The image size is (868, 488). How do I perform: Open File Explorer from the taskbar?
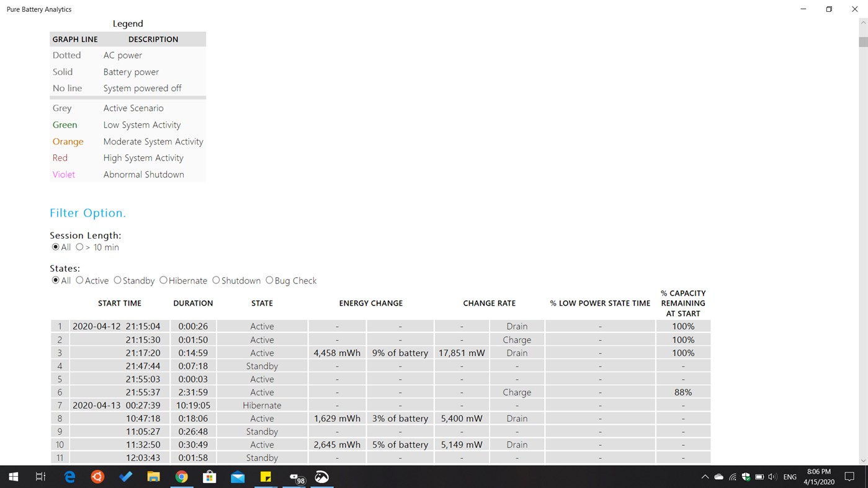point(153,477)
